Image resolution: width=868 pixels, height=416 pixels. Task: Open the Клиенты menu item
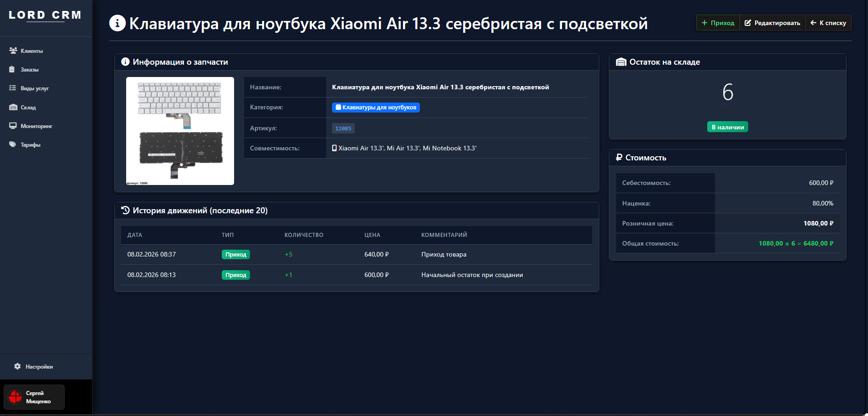tap(31, 51)
